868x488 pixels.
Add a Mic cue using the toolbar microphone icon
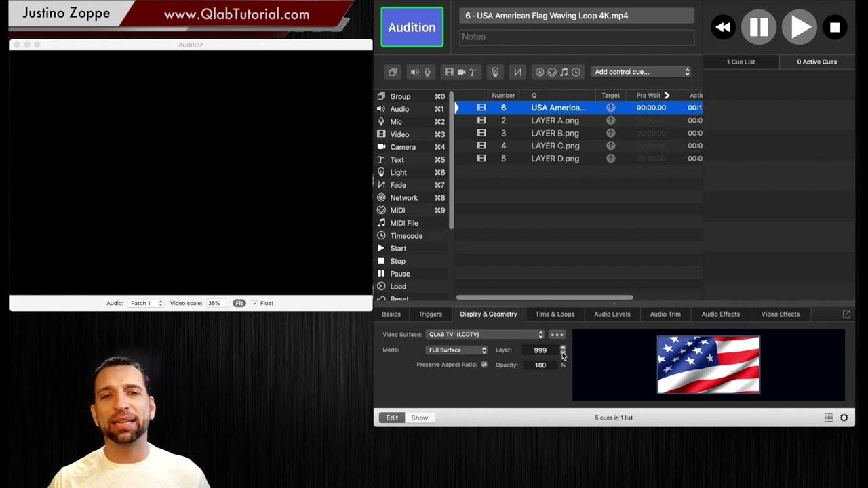pyautogui.click(x=427, y=72)
